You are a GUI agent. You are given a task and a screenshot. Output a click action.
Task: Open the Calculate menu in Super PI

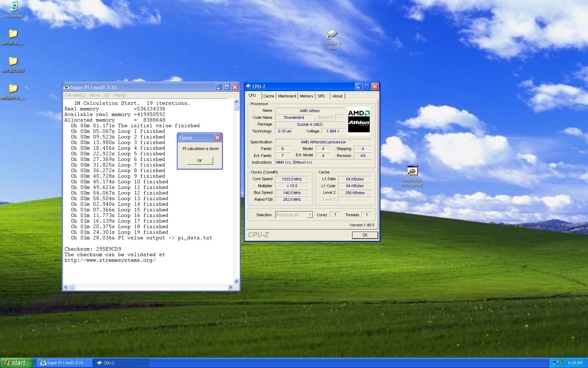[x=75, y=95]
